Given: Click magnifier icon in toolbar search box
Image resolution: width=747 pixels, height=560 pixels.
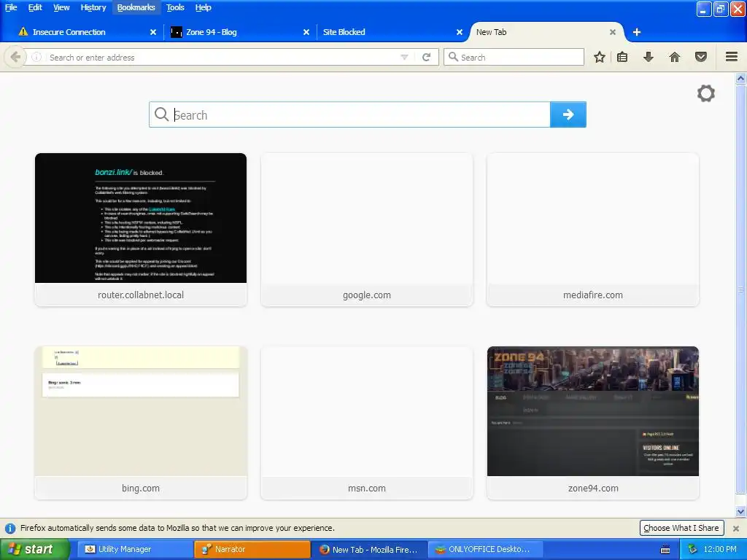Looking at the screenshot, I should point(453,57).
